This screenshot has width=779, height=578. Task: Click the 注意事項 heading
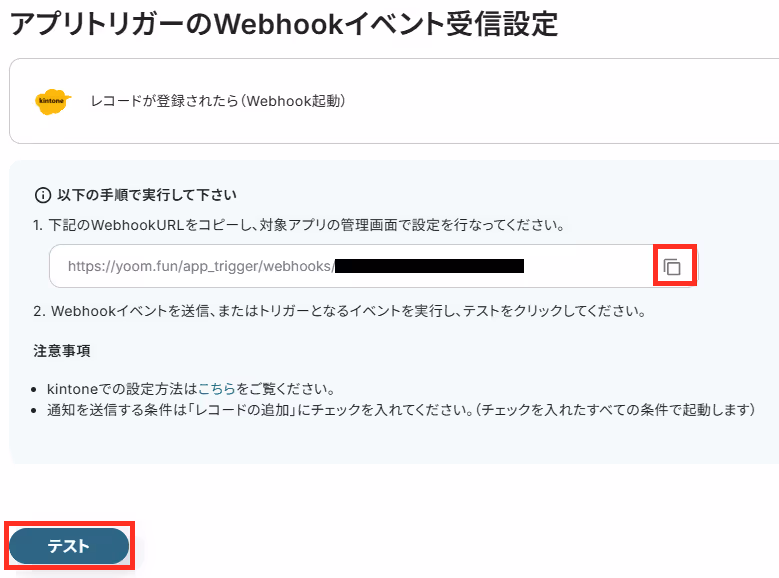(x=62, y=351)
